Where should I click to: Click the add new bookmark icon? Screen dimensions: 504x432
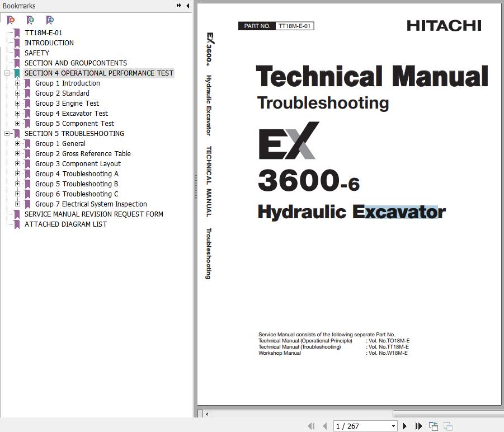click(30, 20)
